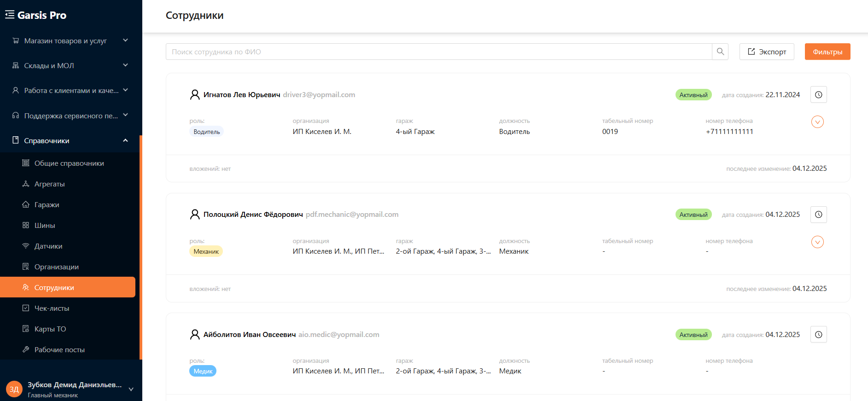Screen dimensions: 868x401
Task: Expand details for Игнатов Лев Юрьевич card
Action: click(817, 122)
